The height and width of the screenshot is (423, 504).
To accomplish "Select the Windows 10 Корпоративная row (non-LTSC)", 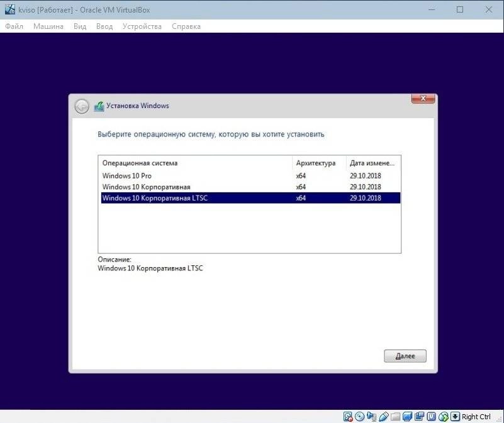I will [x=250, y=187].
